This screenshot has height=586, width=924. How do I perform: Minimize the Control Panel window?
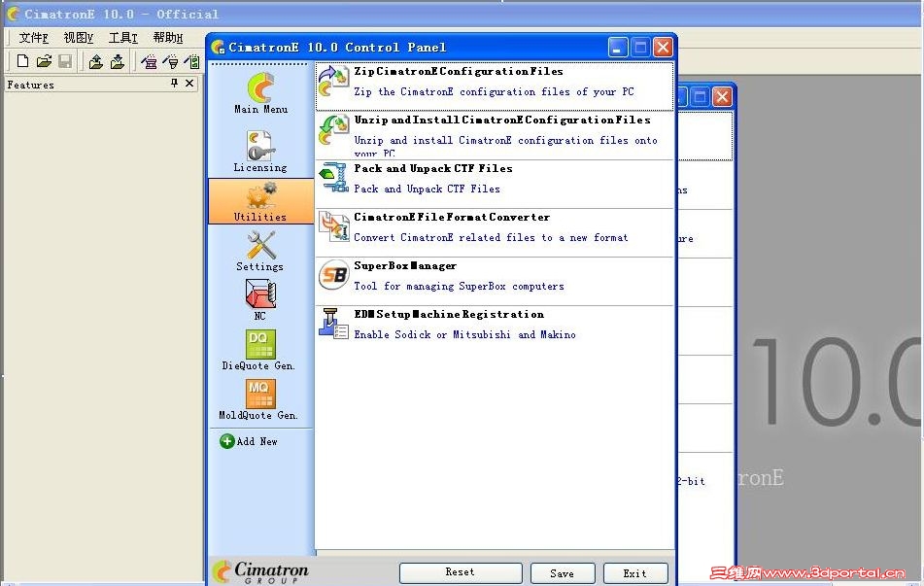[x=618, y=48]
